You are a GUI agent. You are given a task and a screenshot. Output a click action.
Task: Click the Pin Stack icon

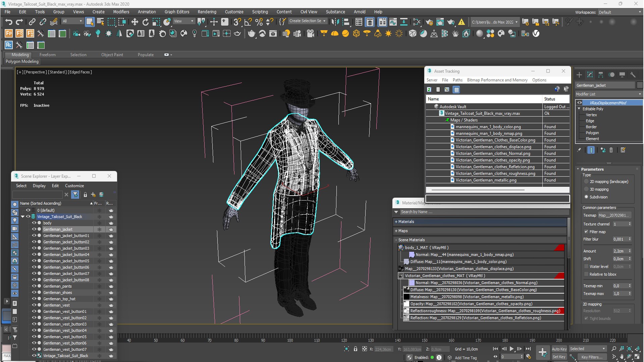tap(579, 150)
